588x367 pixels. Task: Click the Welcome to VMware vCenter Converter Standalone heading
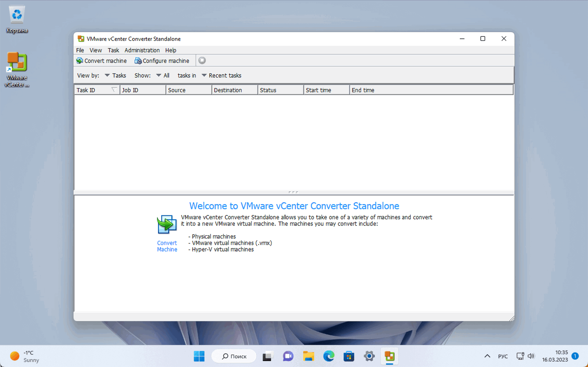294,206
